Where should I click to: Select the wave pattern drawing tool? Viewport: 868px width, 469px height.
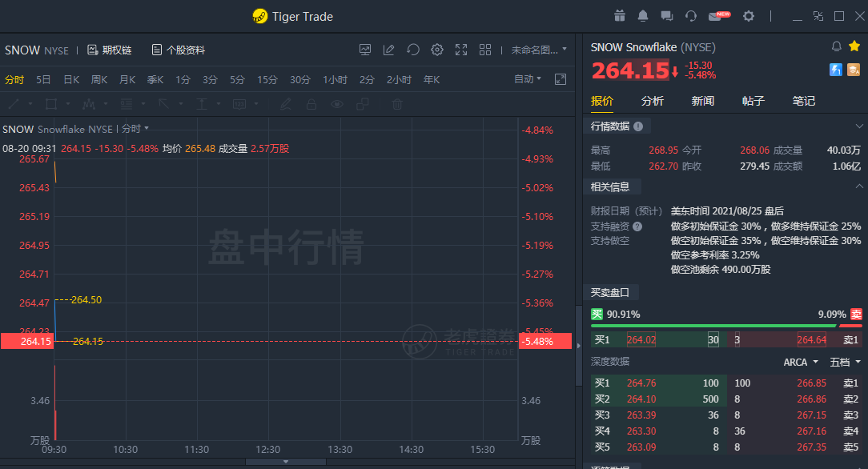(89, 104)
